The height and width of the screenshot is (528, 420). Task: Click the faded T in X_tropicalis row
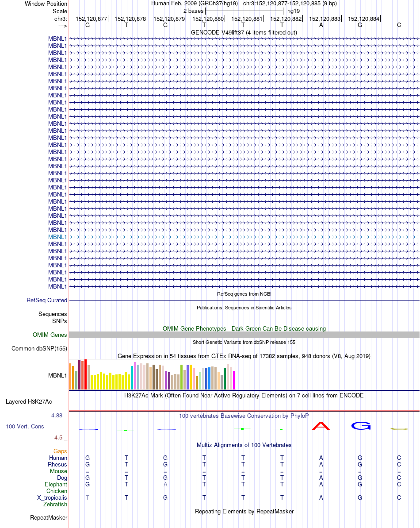pos(88,498)
